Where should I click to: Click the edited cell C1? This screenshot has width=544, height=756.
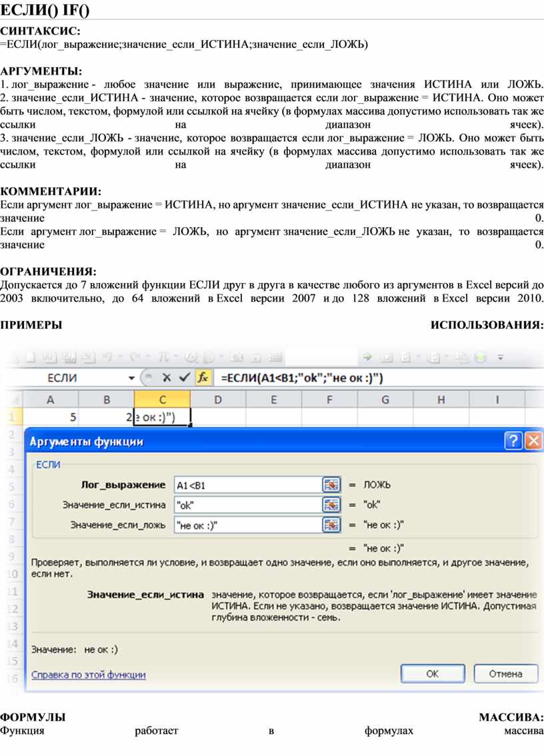click(162, 416)
